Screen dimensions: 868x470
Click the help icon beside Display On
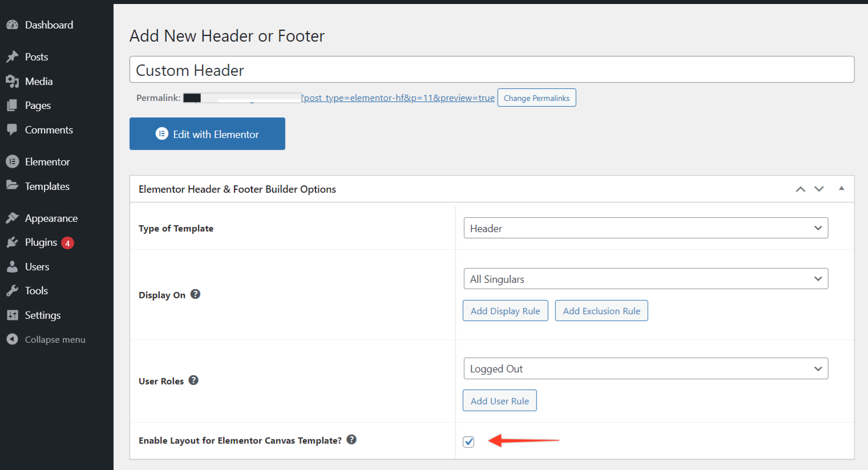[195, 294]
